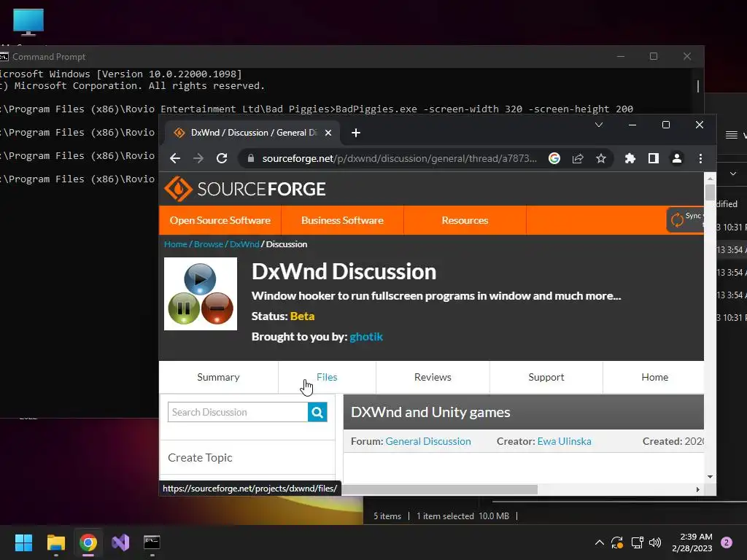Viewport: 747px width, 560px height.
Task: Open a new Chrome tab
Action: click(x=356, y=133)
